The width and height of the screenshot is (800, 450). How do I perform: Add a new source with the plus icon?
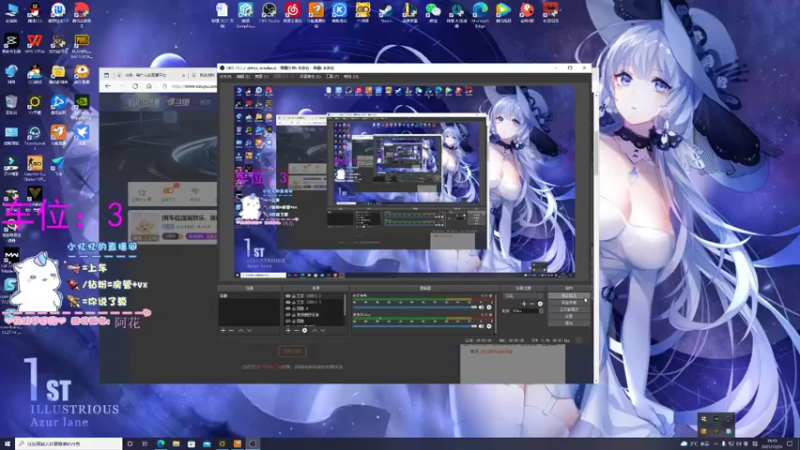(x=288, y=331)
